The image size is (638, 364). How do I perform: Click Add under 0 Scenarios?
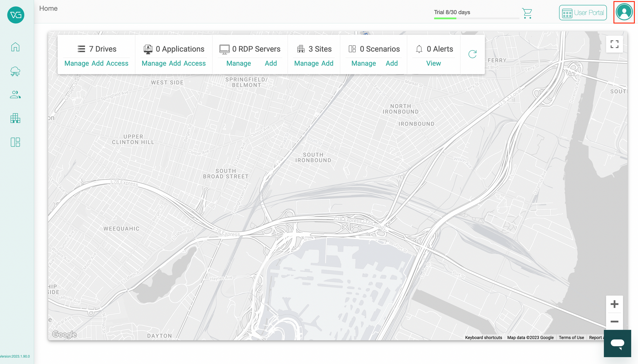tap(392, 63)
